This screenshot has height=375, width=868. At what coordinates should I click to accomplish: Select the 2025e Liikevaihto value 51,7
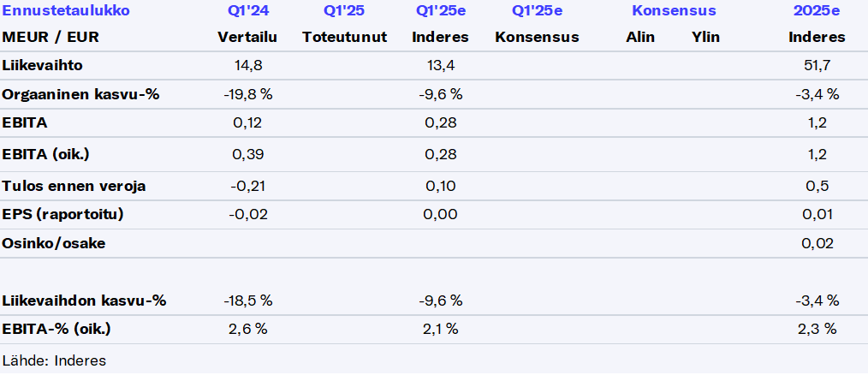tap(816, 65)
